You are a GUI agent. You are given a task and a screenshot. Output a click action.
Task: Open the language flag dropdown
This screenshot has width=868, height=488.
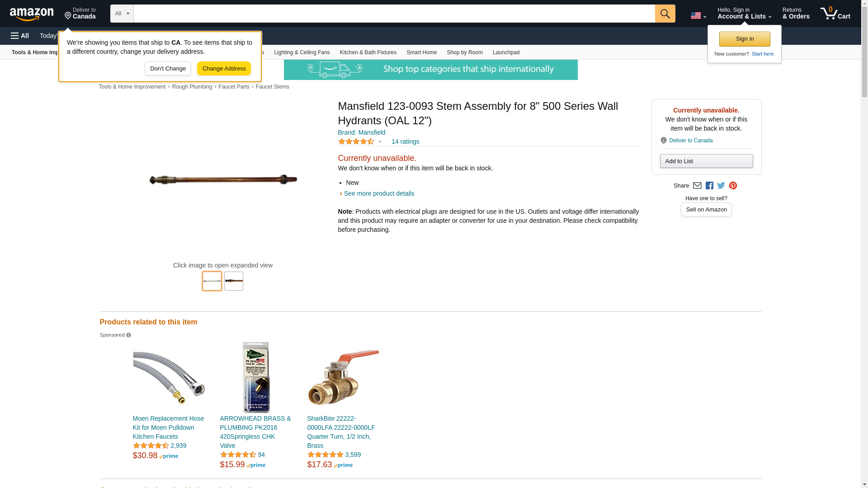(698, 16)
